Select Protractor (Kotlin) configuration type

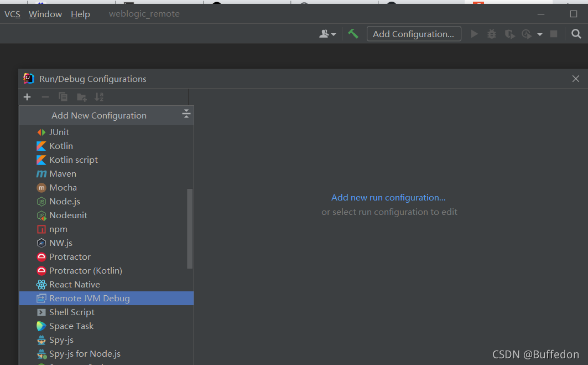pos(107,271)
